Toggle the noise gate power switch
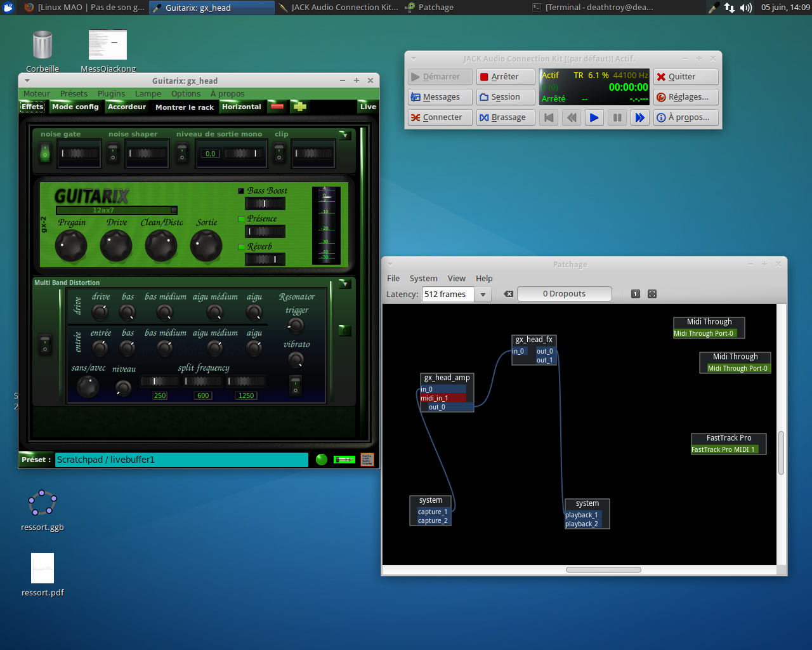The height and width of the screenshot is (650, 812). pyautogui.click(x=44, y=152)
